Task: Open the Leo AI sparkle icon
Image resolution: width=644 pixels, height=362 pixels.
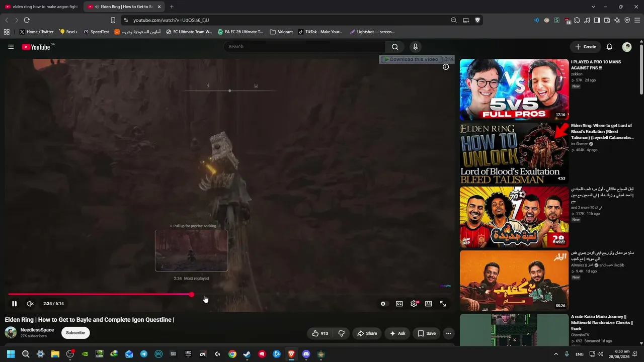Action: [x=617, y=20]
